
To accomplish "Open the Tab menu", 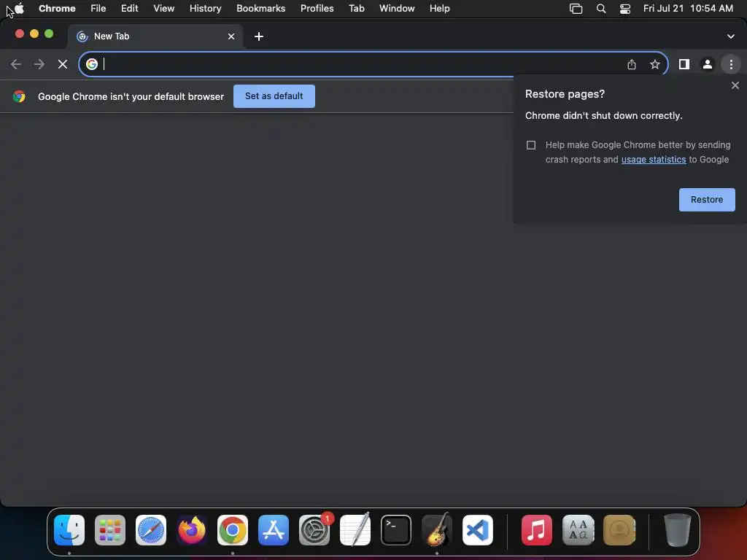I will 356,9.
